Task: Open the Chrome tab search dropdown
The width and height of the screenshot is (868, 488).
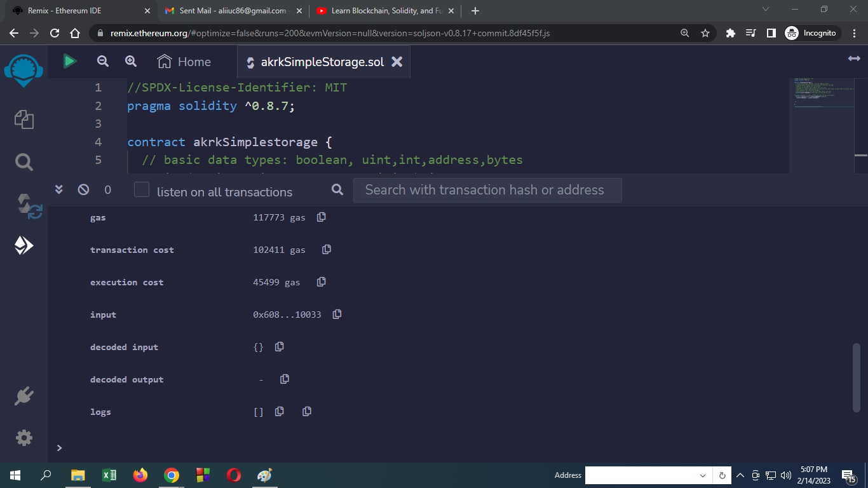Action: (766, 10)
